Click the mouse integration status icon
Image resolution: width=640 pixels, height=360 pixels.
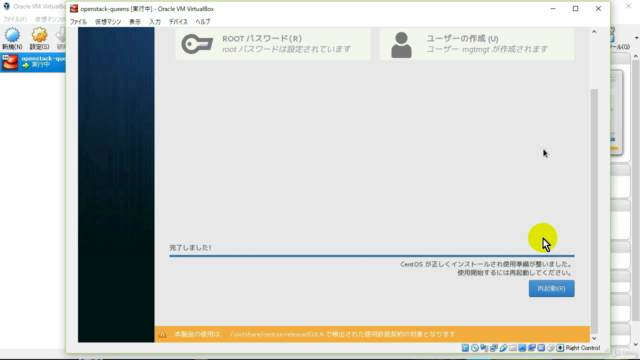click(x=551, y=348)
